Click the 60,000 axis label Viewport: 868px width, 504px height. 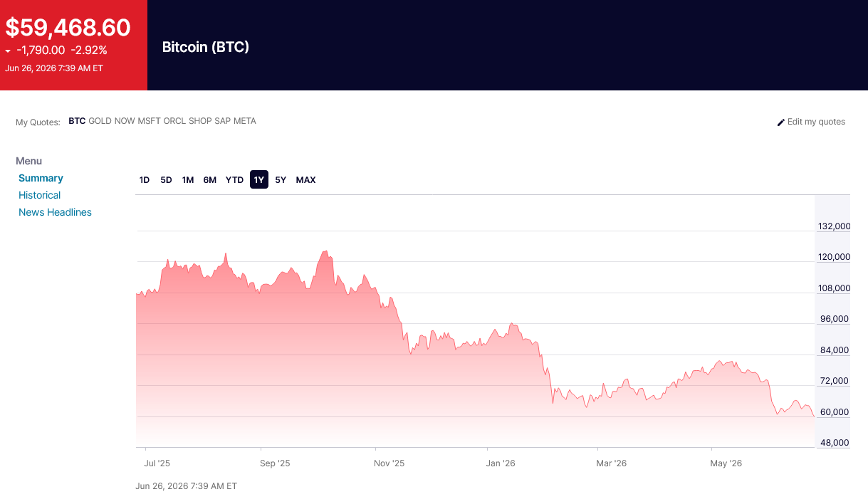tap(834, 412)
